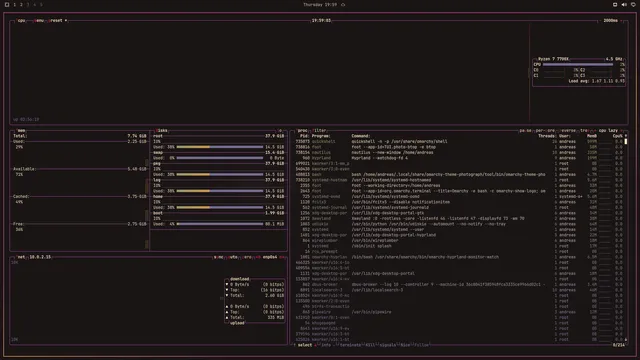Select the nautilus process row
This screenshot has width=640, height=360.
[459, 153]
